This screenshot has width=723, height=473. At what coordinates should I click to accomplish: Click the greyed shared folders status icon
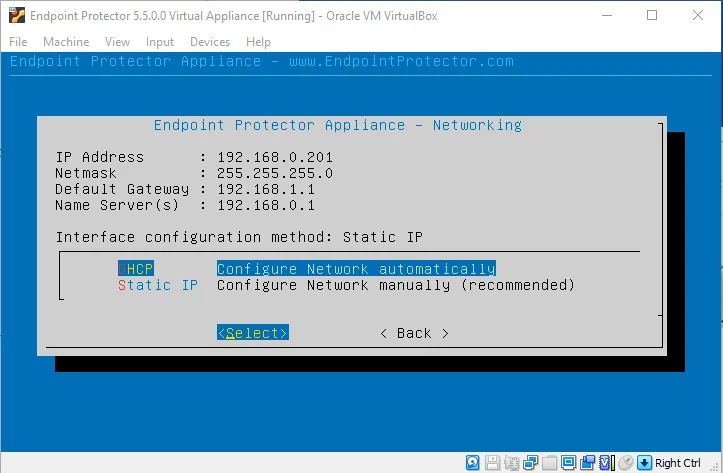pyautogui.click(x=550, y=462)
